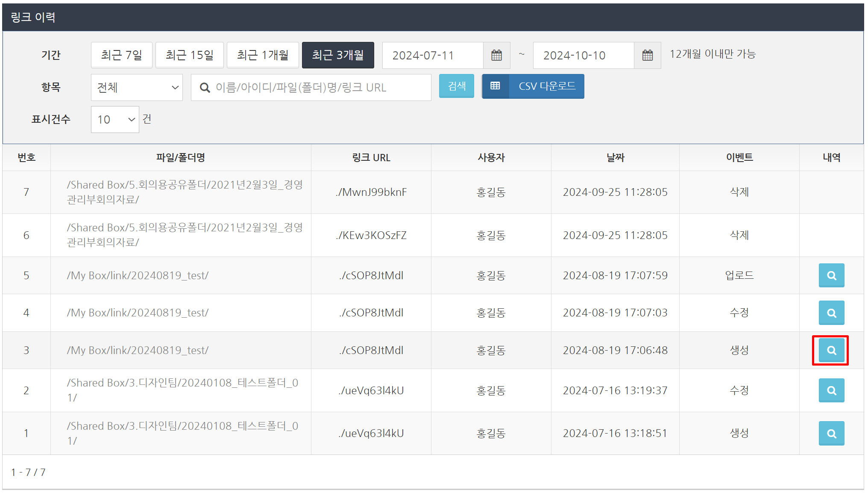The image size is (868, 493).
Task: Click the 검색 button
Action: pos(456,86)
